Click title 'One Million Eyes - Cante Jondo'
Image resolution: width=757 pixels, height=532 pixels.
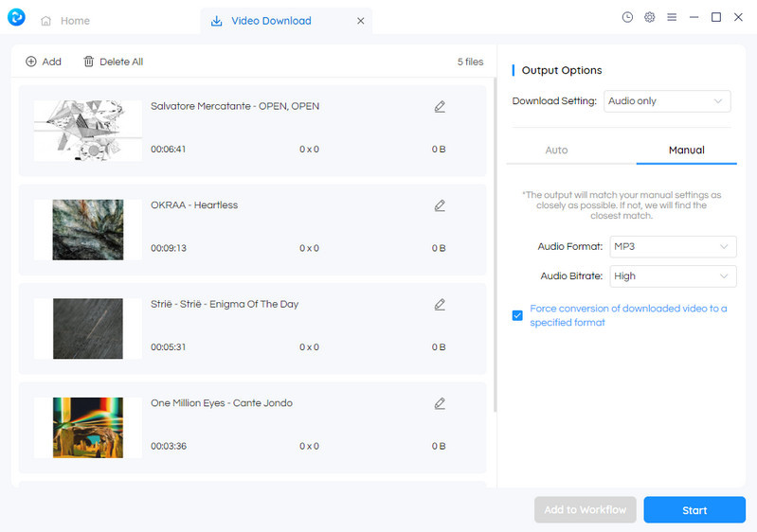(222, 402)
